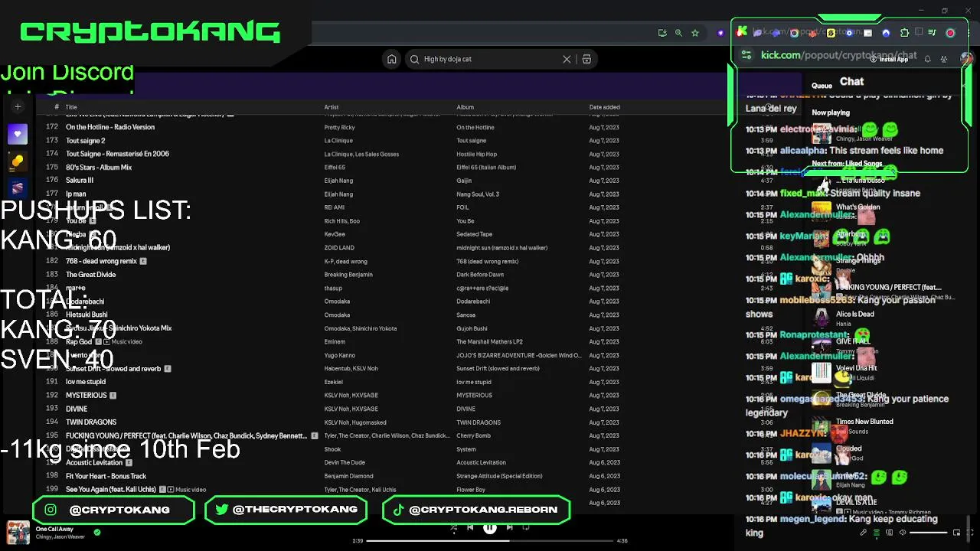Select track 80's Stars - Album Mix
This screenshot has width=980, height=551.
click(x=99, y=167)
